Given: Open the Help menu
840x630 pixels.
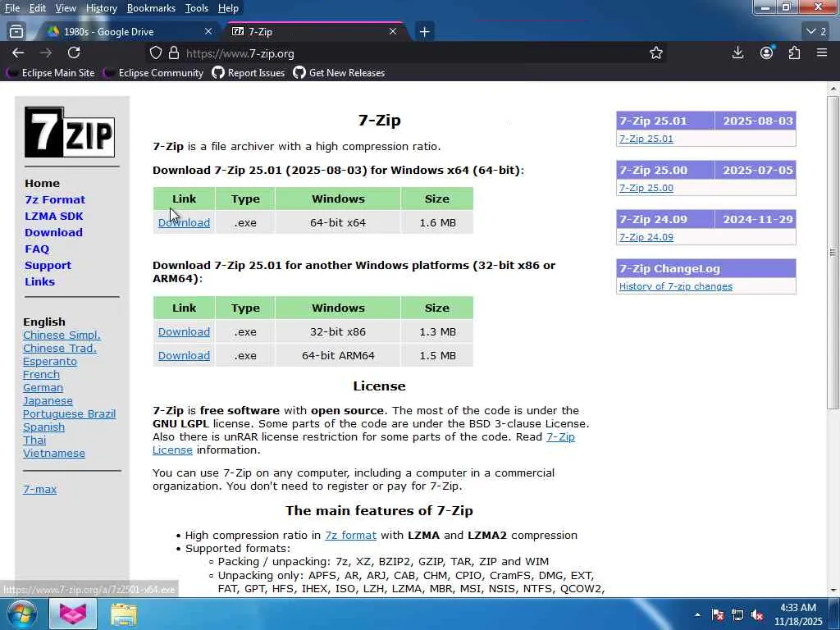Looking at the screenshot, I should click(x=228, y=8).
